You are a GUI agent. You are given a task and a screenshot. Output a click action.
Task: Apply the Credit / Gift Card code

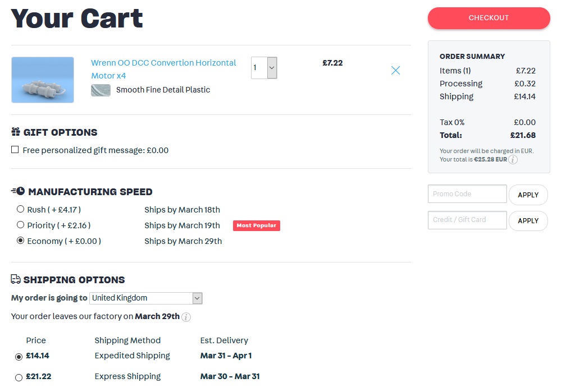(528, 221)
